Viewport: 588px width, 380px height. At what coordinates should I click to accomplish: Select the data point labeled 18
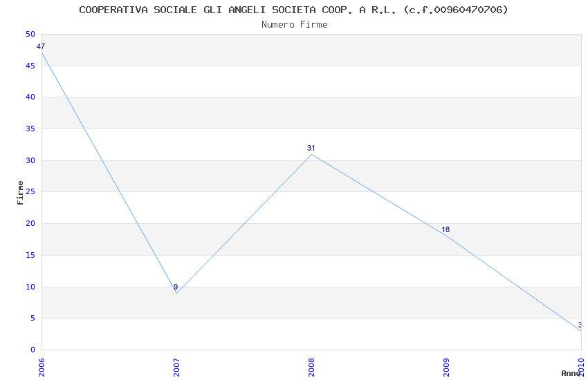pos(446,236)
